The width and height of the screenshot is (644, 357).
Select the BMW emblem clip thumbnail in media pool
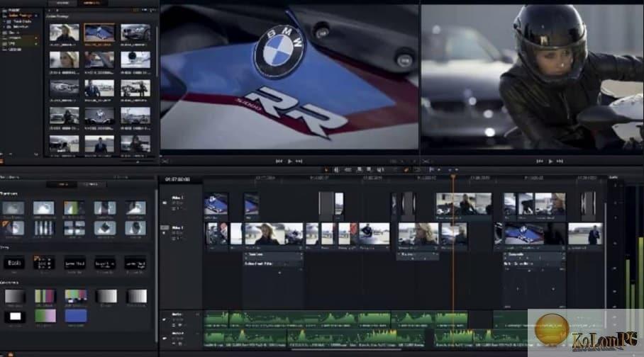(99, 32)
